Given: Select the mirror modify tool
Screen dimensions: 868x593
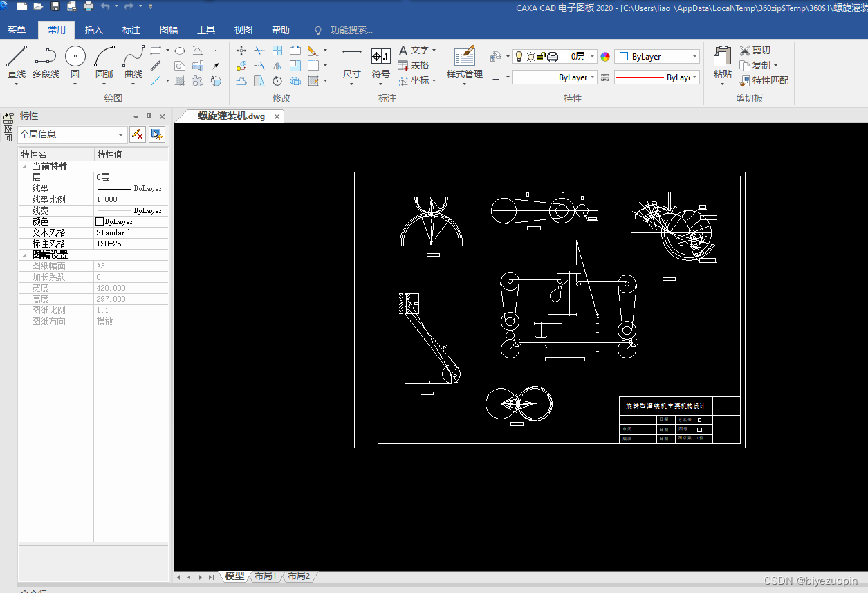Looking at the screenshot, I should [277, 66].
